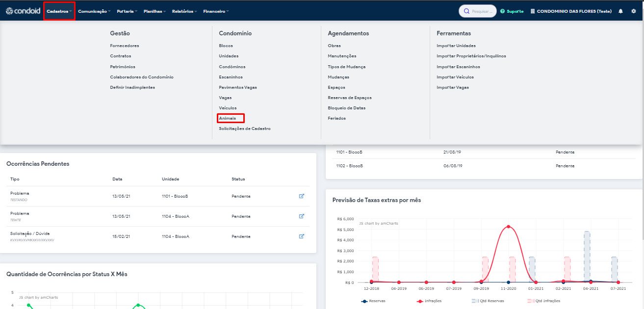Open Mudanças menu entry
Image resolution: width=644 pixels, height=309 pixels.
click(x=338, y=77)
